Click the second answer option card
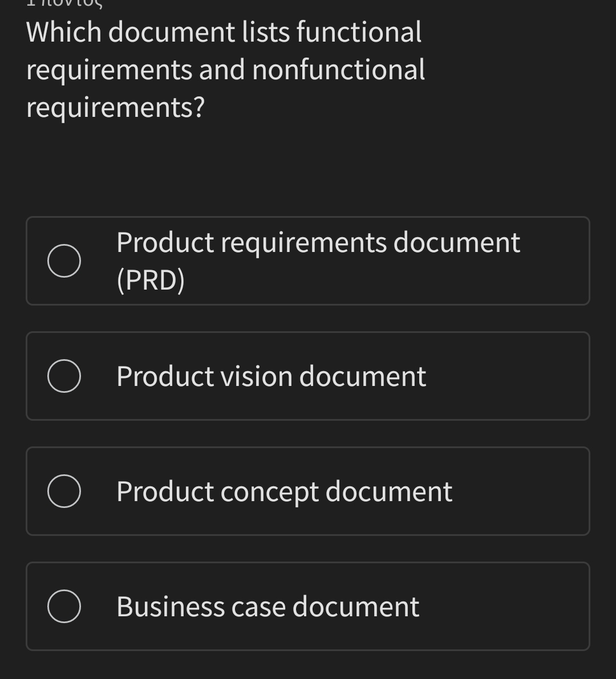This screenshot has width=616, height=679. point(308,375)
